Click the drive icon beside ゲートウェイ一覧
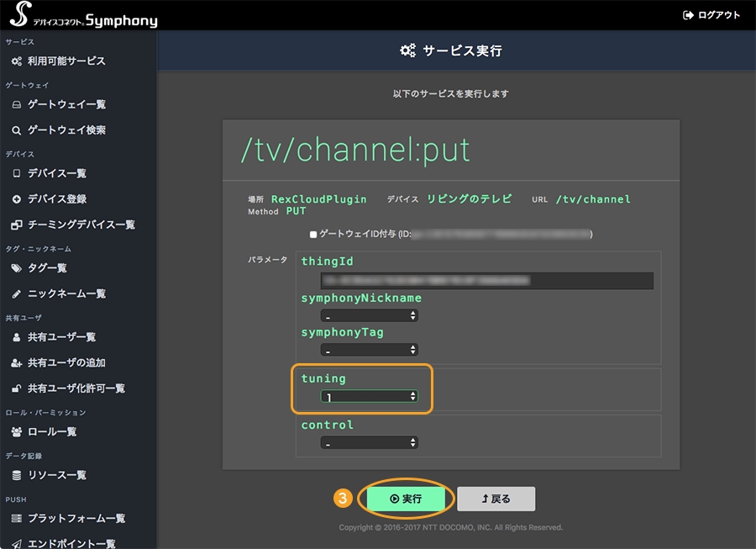Image resolution: width=756 pixels, height=549 pixels. (17, 105)
